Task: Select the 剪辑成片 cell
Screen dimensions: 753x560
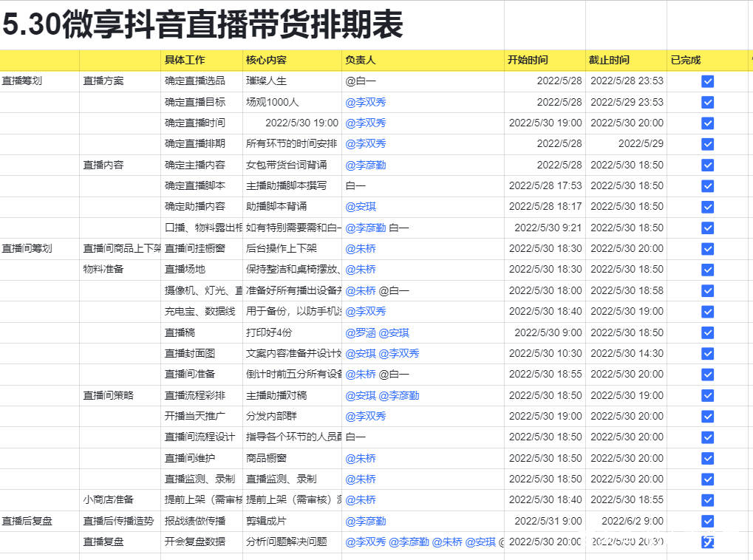Action: [x=292, y=521]
